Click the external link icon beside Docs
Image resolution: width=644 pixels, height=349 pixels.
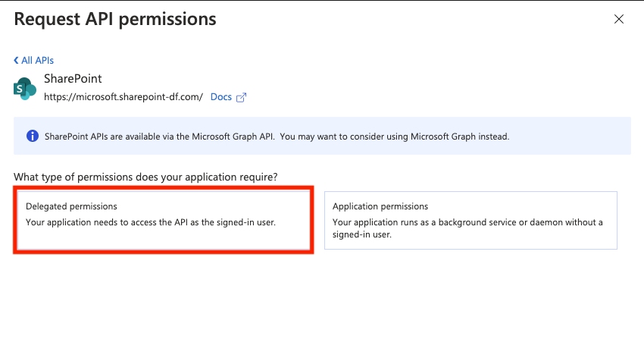pos(242,97)
